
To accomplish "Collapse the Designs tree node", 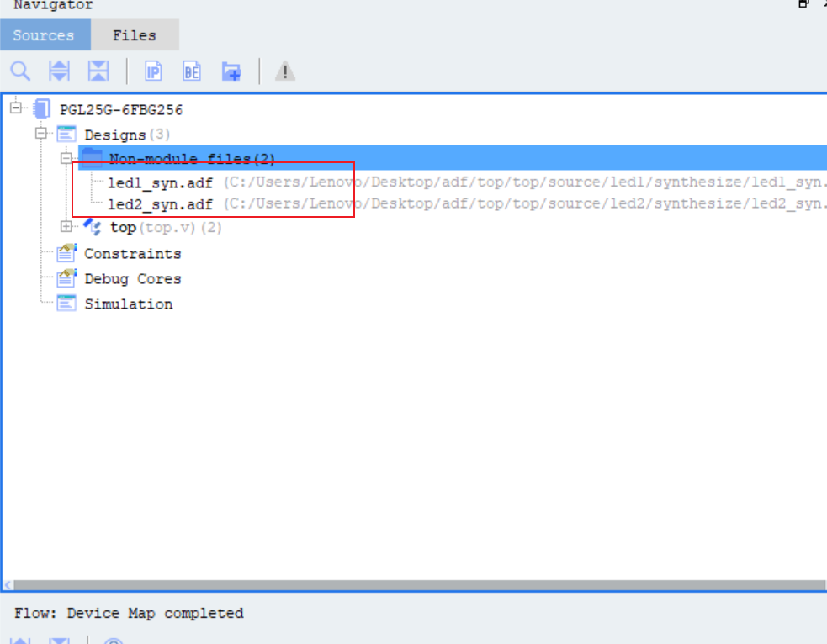I will pyautogui.click(x=41, y=134).
